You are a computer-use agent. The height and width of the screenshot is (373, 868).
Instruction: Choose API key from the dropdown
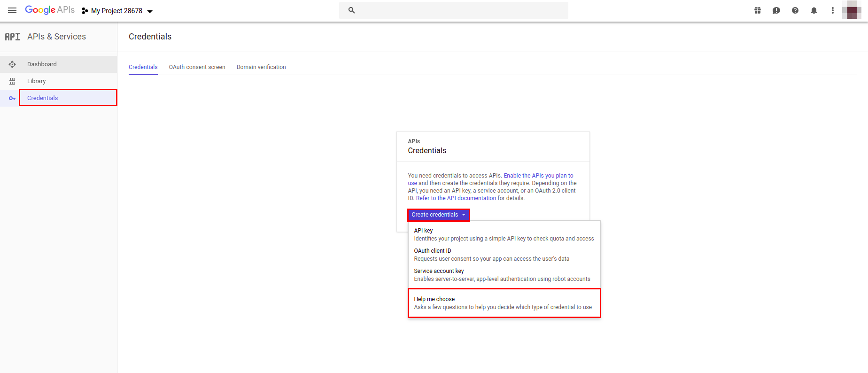click(504, 234)
